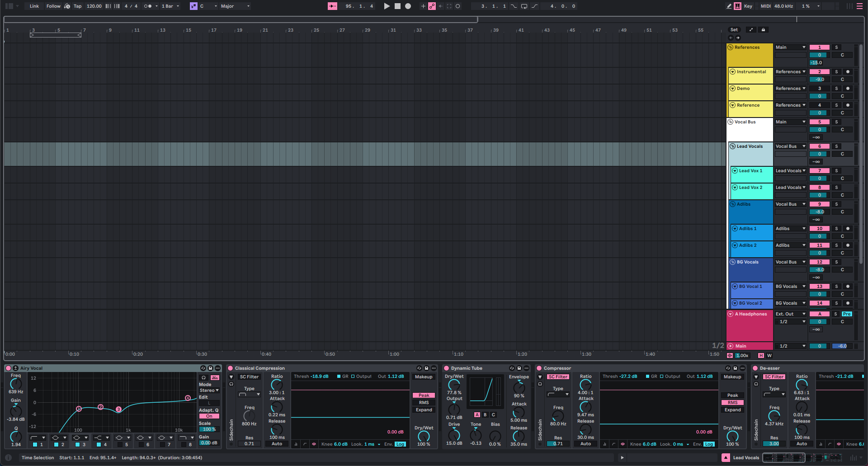Solo the Lead Vox 1 track
This screenshot has width=868, height=466.
pyautogui.click(x=836, y=170)
